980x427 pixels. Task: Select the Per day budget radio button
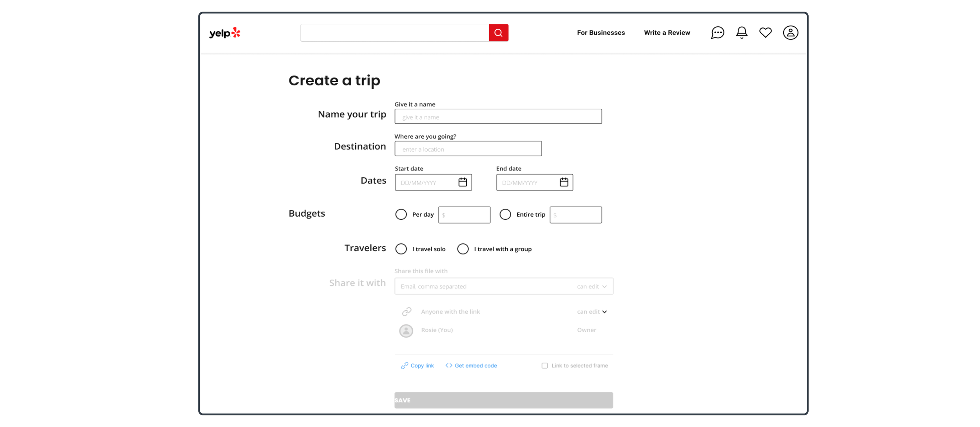[401, 214]
